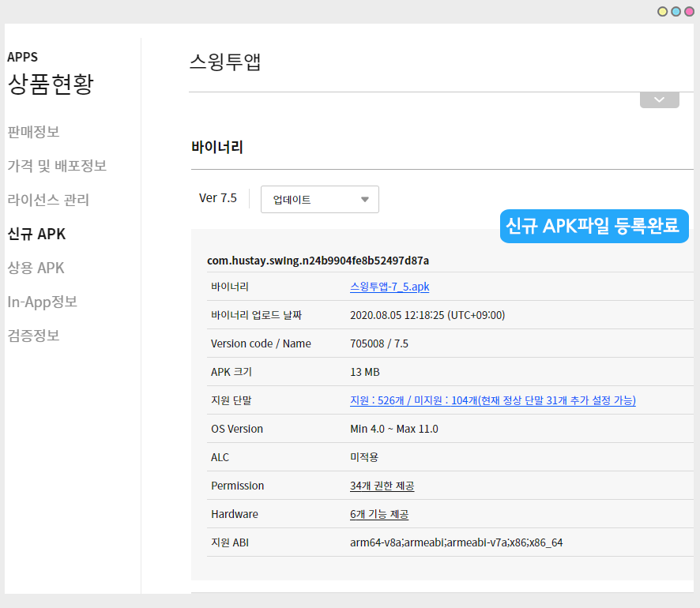The width and height of the screenshot is (700, 608).
Task: Click the blue circle window control
Action: pyautogui.click(x=676, y=11)
